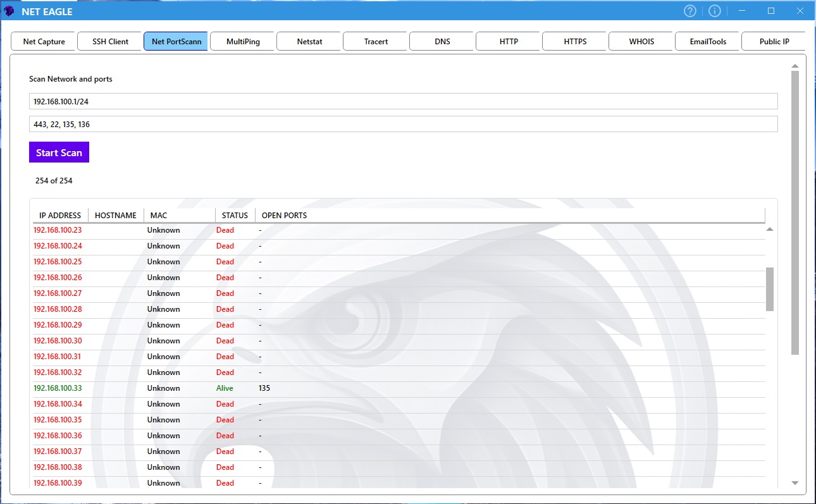This screenshot has width=816, height=504.
Task: Close the NET EAGLE window
Action: (800, 11)
